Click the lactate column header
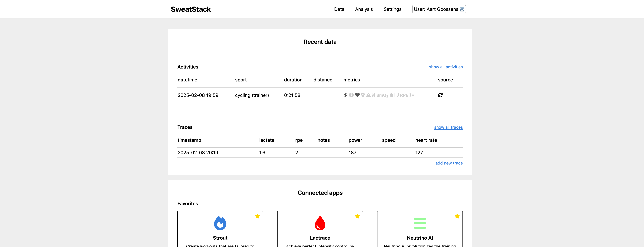The image size is (644, 247). (267, 140)
